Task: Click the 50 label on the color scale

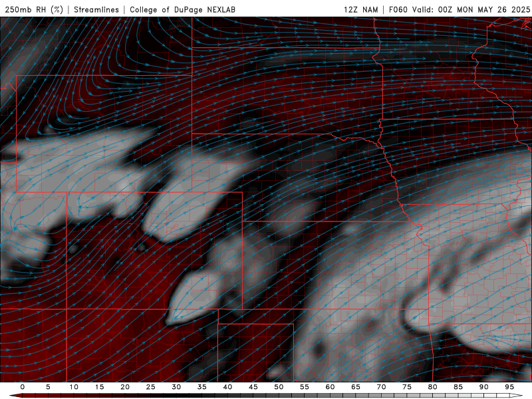Action: 279,387
